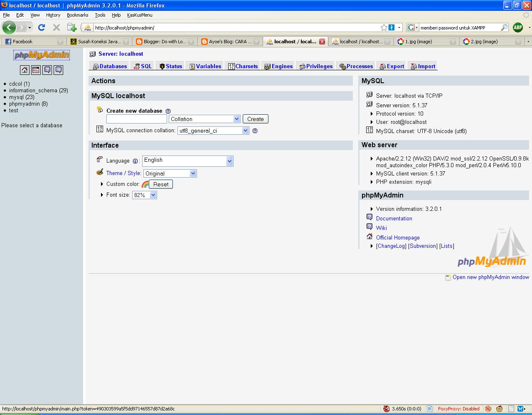Click the Greasemonkey monkey icon in the status bar

pyautogui.click(x=500, y=409)
